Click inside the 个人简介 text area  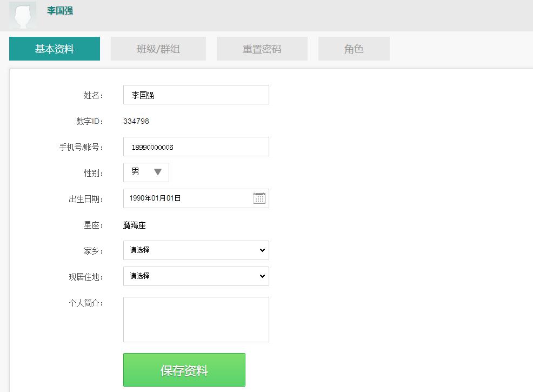196,320
